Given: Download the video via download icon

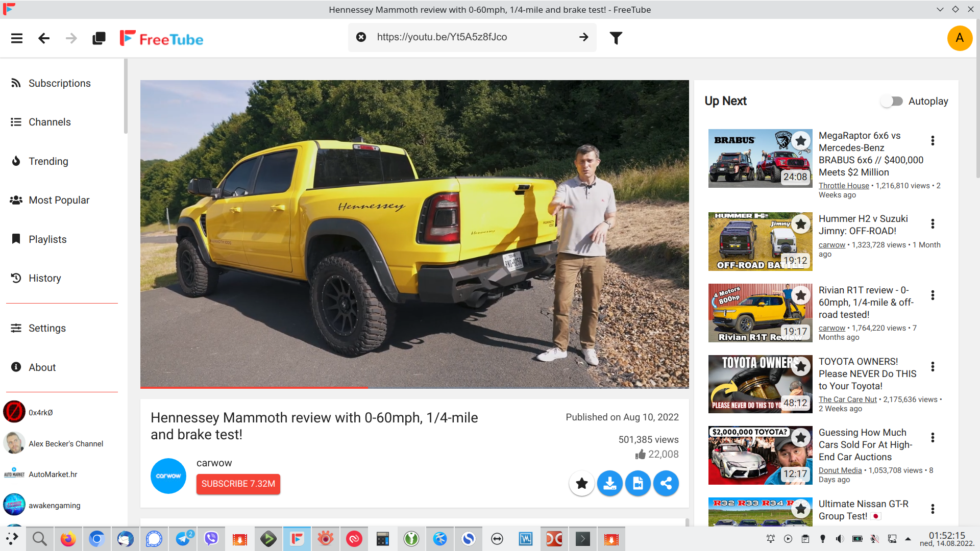Looking at the screenshot, I should (x=609, y=483).
